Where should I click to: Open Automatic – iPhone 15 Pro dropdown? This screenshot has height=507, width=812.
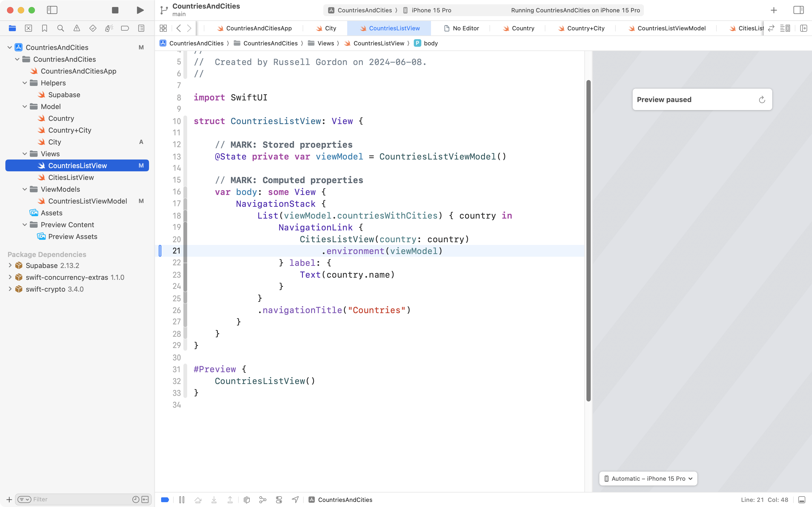tap(648, 479)
